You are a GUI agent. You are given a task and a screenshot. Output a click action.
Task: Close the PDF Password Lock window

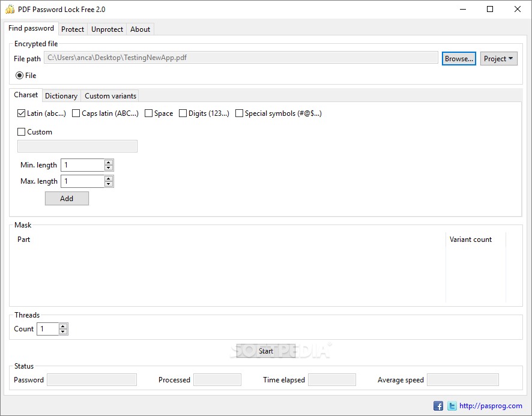click(x=518, y=9)
